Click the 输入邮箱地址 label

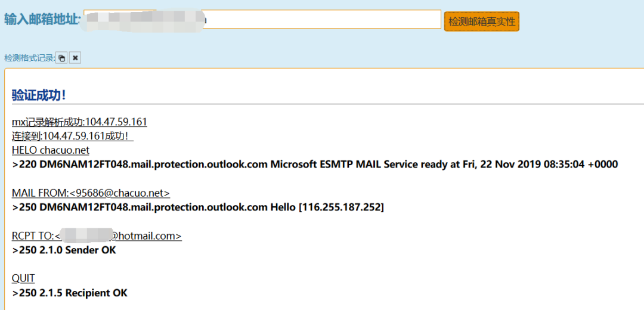(x=42, y=20)
